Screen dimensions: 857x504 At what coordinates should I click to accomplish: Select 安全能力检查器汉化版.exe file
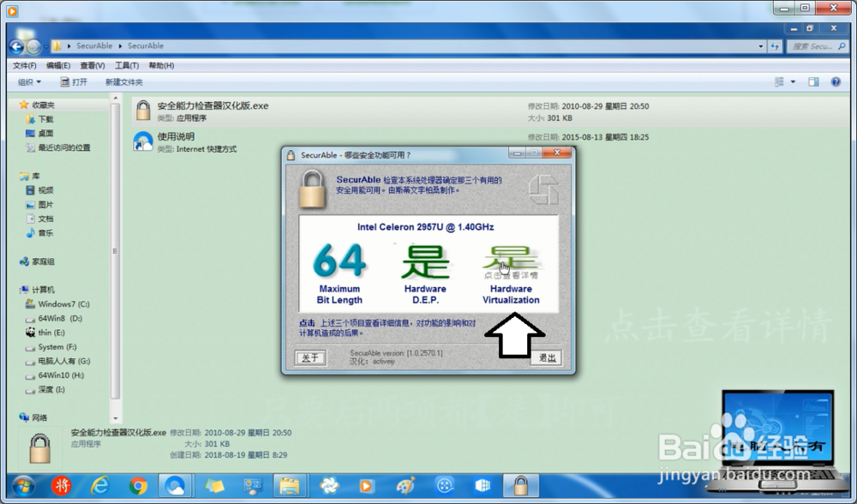click(490, 111)
